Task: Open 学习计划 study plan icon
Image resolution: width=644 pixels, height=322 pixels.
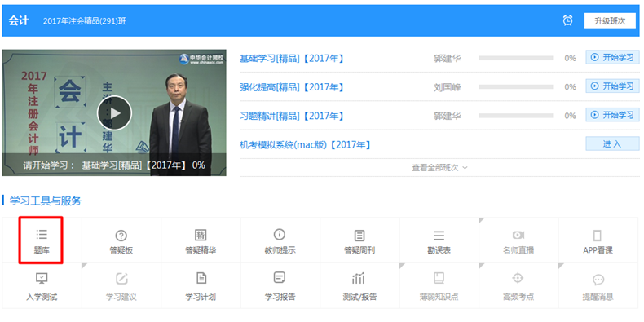Action: coord(201,278)
